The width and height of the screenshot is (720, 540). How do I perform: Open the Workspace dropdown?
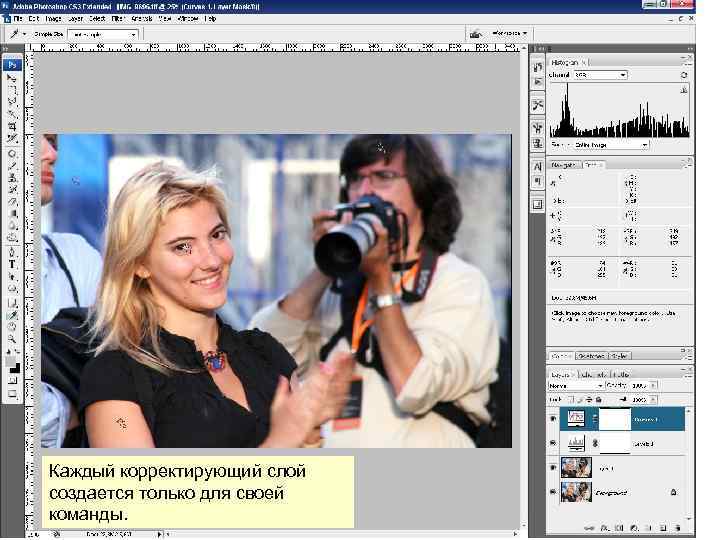[x=509, y=33]
